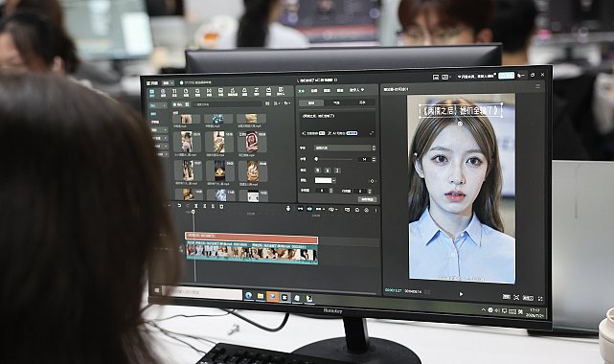Screen dimensions: 614x364
Task: Open Microsoft Edge from the taskbar
Action: pyautogui.click(x=248, y=295)
